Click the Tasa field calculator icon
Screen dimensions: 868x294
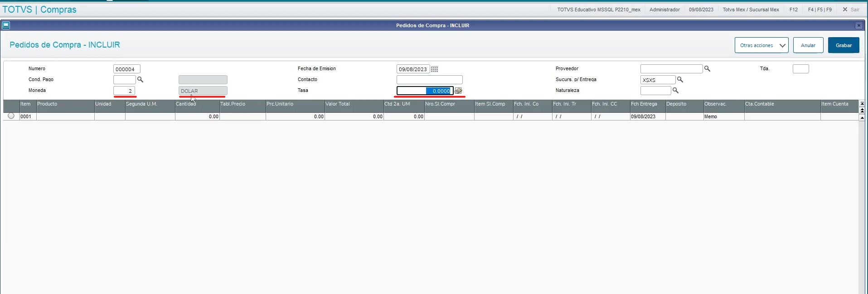pos(458,91)
